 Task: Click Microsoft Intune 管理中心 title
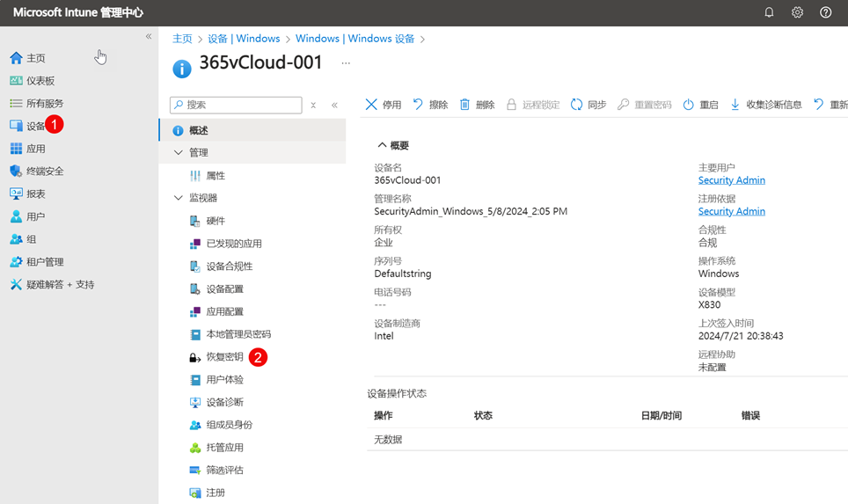click(x=78, y=12)
